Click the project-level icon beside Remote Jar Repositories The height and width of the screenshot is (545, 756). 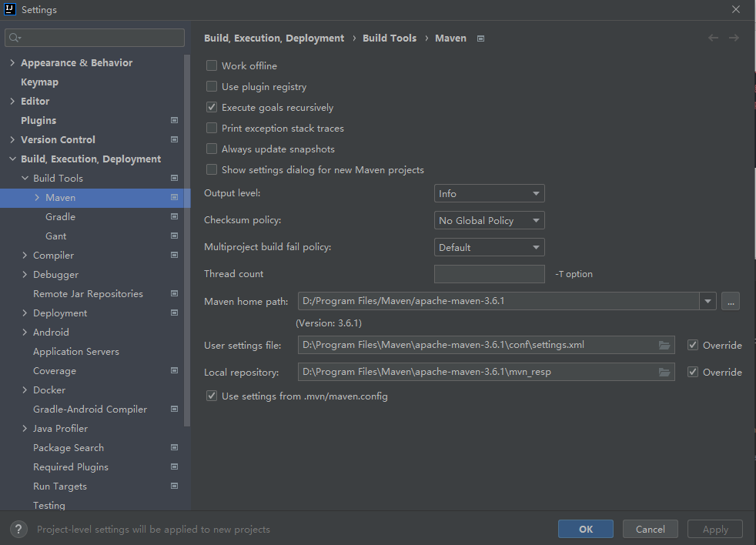coord(175,294)
